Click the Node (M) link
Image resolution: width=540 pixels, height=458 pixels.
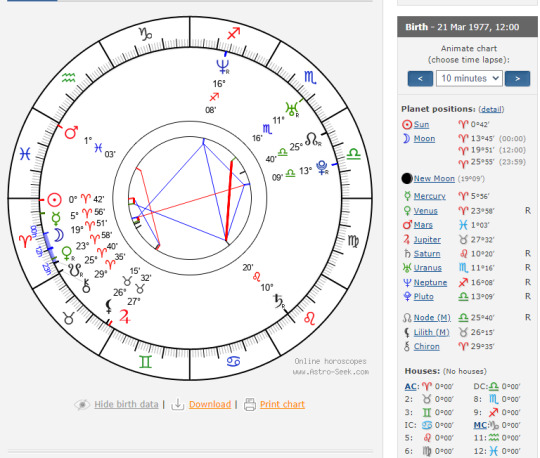pyautogui.click(x=432, y=318)
